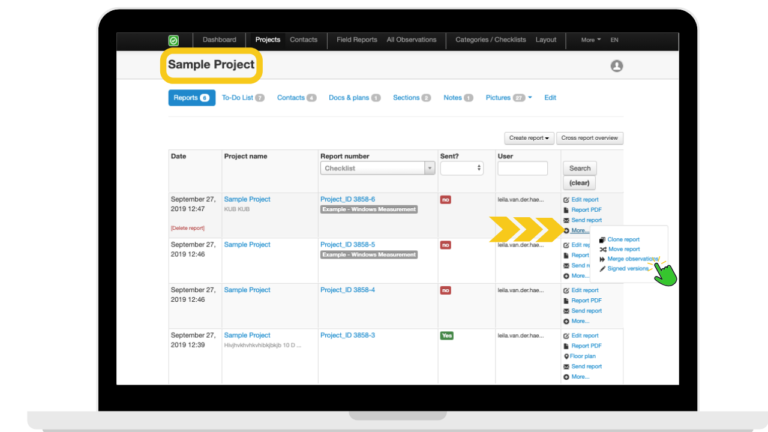This screenshot has width=768, height=432.
Task: Click Signed versions pencil icon
Action: click(602, 268)
